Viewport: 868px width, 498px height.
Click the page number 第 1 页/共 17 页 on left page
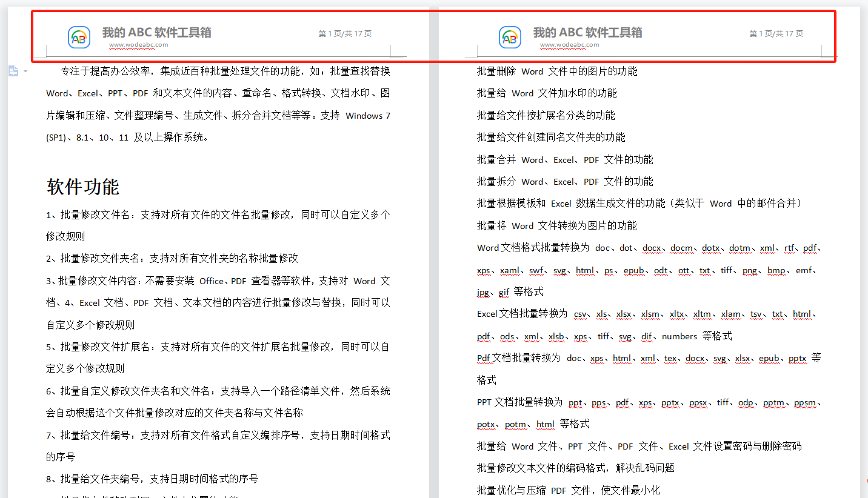click(x=344, y=33)
